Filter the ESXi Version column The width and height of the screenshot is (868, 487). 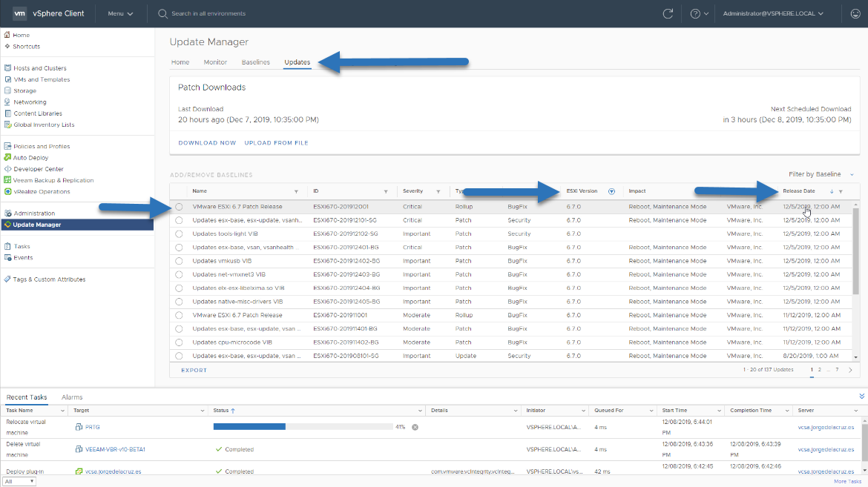(612, 191)
